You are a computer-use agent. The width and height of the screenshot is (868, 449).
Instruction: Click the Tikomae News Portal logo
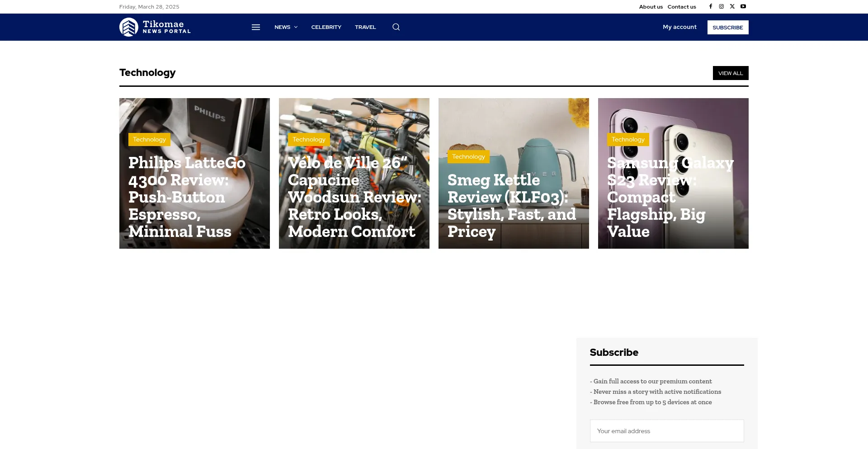click(155, 27)
